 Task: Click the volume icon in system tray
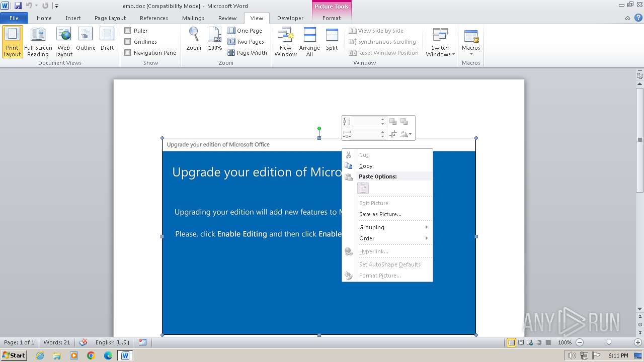(572, 355)
